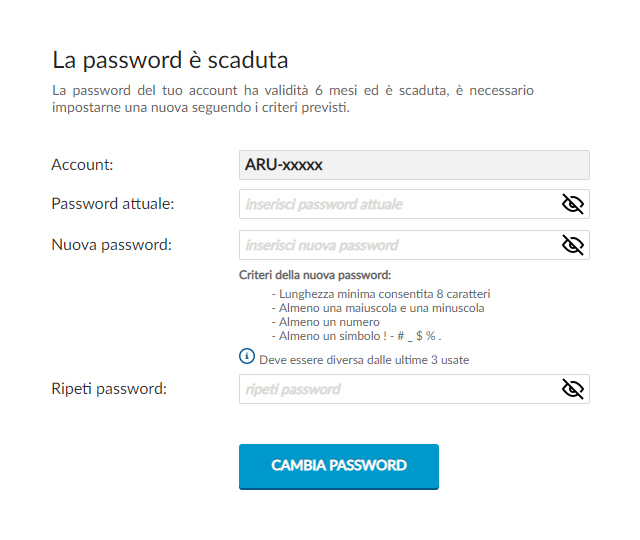Focus the 'ripeti password' input box
640x540 pixels.
click(414, 389)
